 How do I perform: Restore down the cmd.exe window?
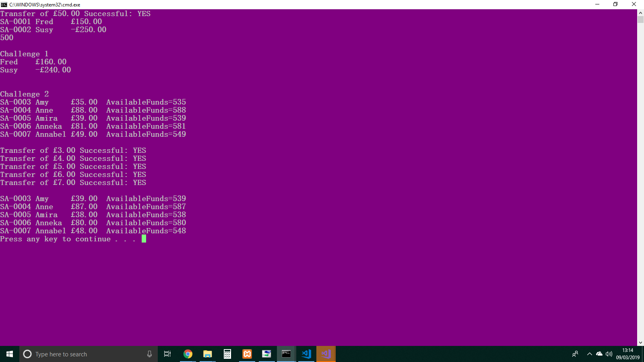pos(615,4)
